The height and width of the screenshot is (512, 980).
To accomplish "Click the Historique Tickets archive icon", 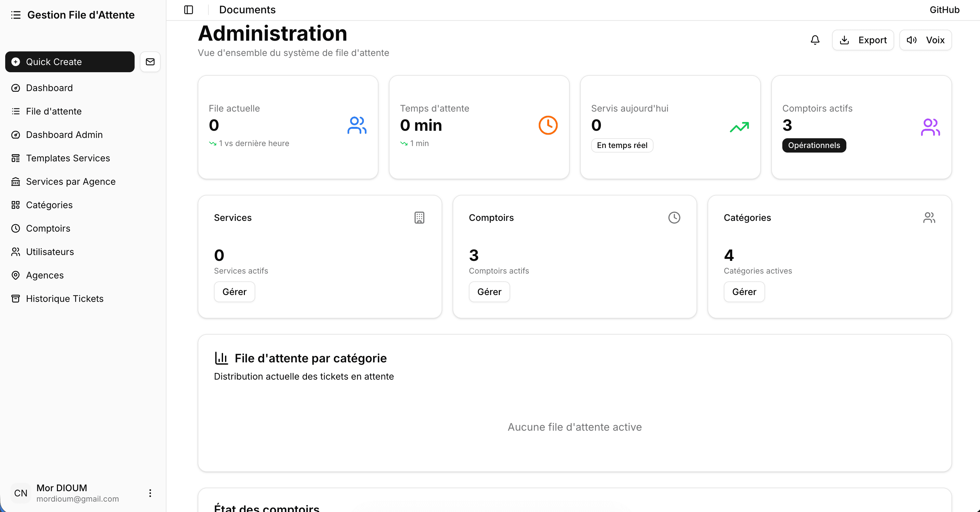I will point(16,298).
